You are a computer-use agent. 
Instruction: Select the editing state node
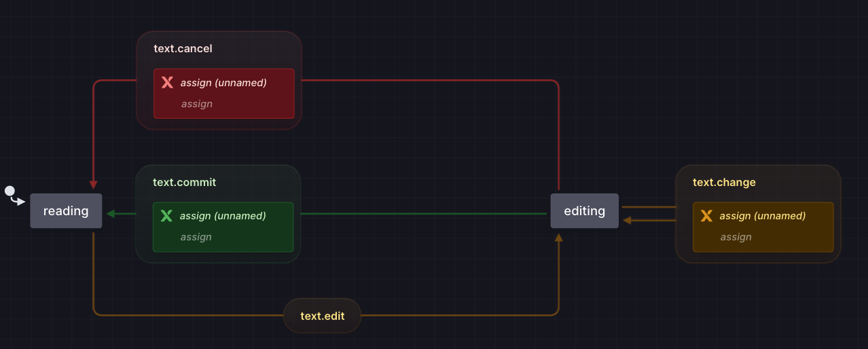click(x=584, y=210)
